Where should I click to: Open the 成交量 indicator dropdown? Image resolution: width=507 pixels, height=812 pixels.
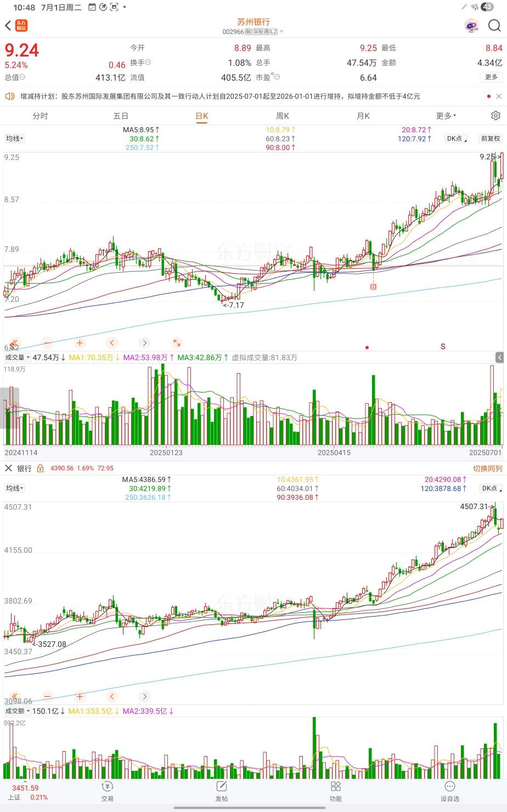(x=18, y=357)
